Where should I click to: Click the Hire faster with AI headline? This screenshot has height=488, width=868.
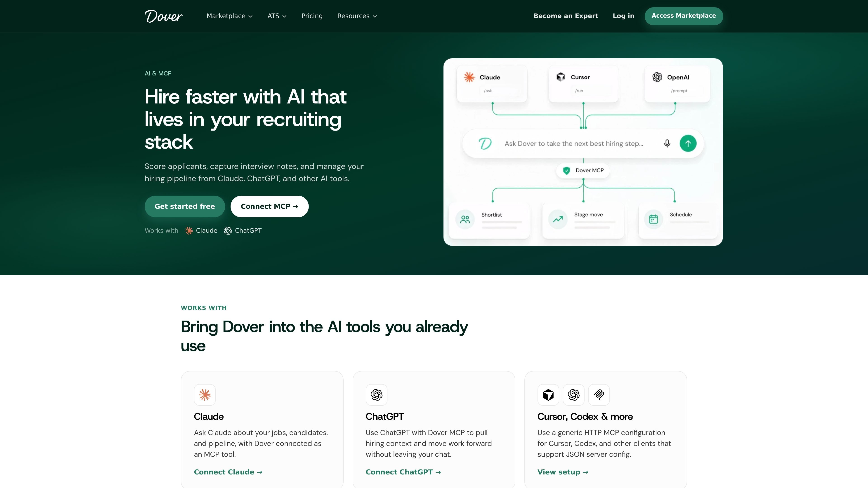click(246, 119)
